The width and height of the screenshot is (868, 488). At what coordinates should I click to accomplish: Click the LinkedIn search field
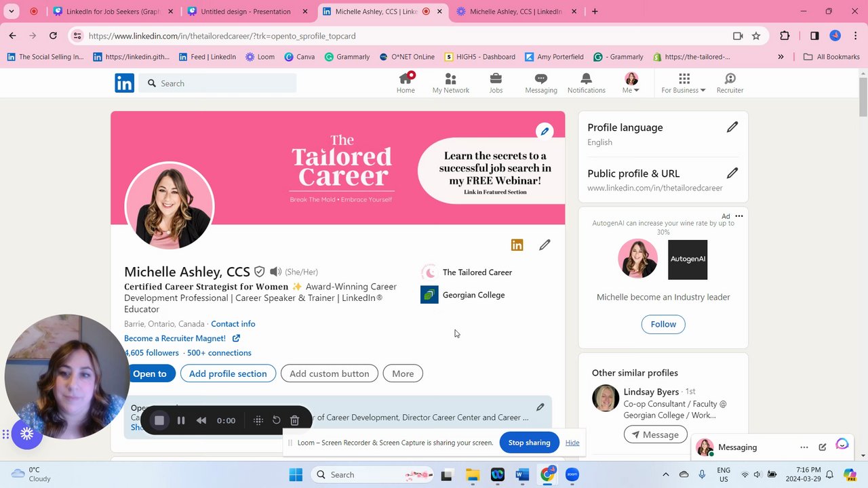tap(219, 83)
